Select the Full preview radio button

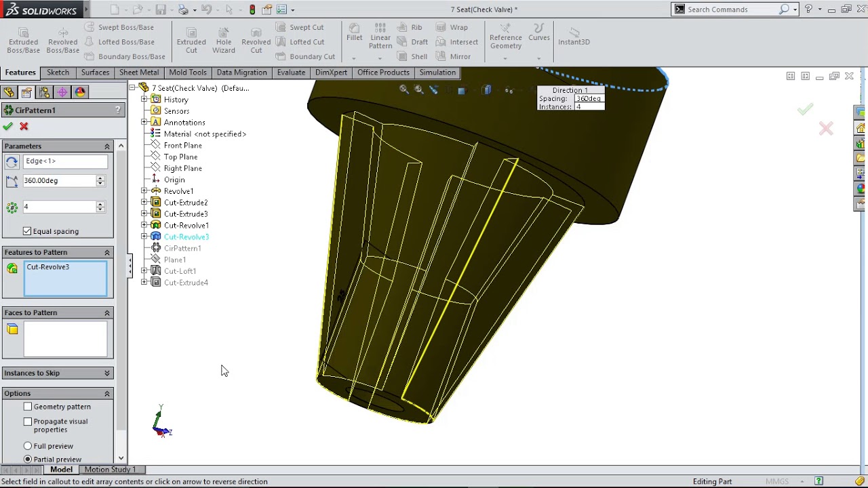pyautogui.click(x=28, y=446)
